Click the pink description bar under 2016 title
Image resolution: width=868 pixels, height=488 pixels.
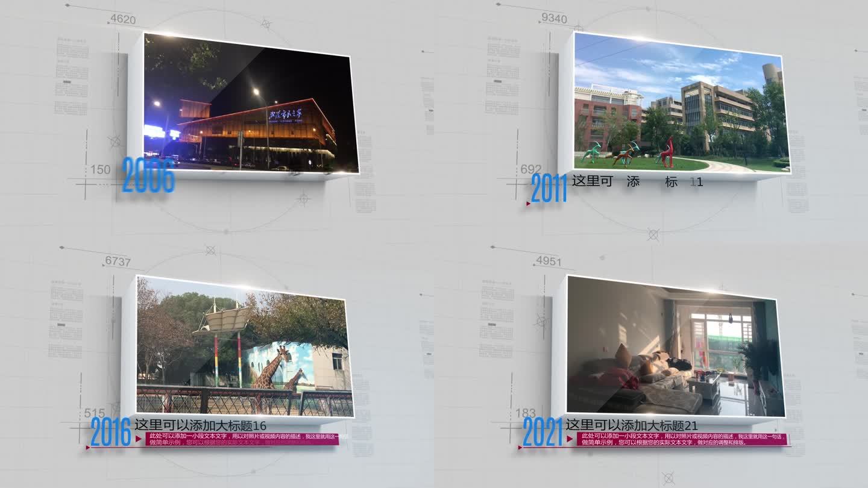pos(241,439)
